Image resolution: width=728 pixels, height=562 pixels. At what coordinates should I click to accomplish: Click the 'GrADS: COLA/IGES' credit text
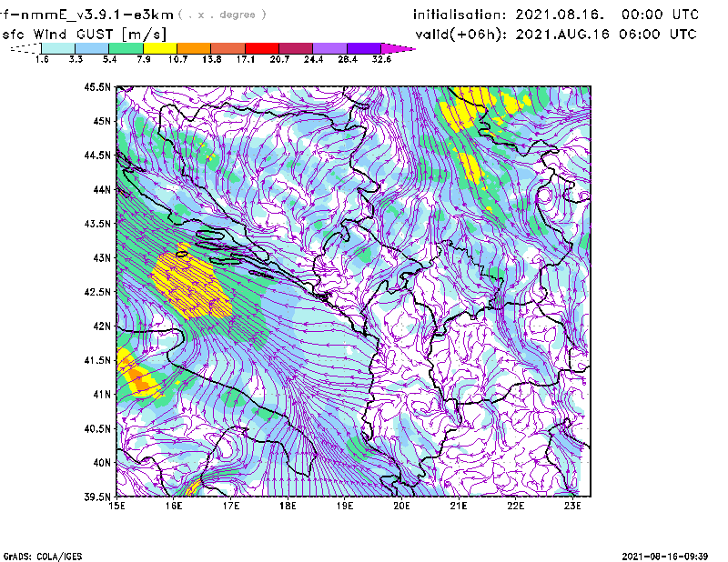pyautogui.click(x=43, y=557)
